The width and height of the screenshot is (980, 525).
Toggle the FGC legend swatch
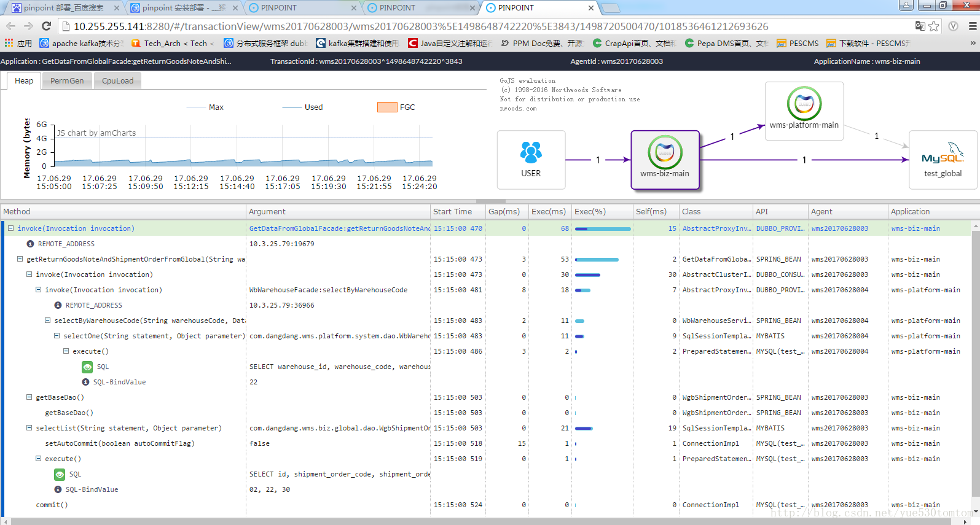[387, 107]
